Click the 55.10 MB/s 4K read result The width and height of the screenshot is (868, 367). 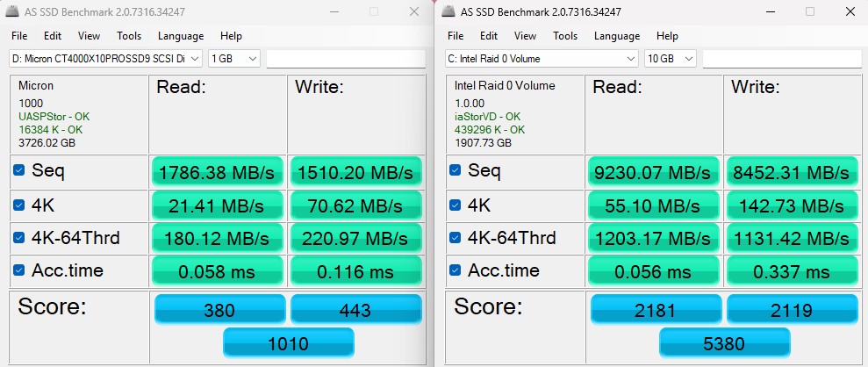pyautogui.click(x=654, y=206)
